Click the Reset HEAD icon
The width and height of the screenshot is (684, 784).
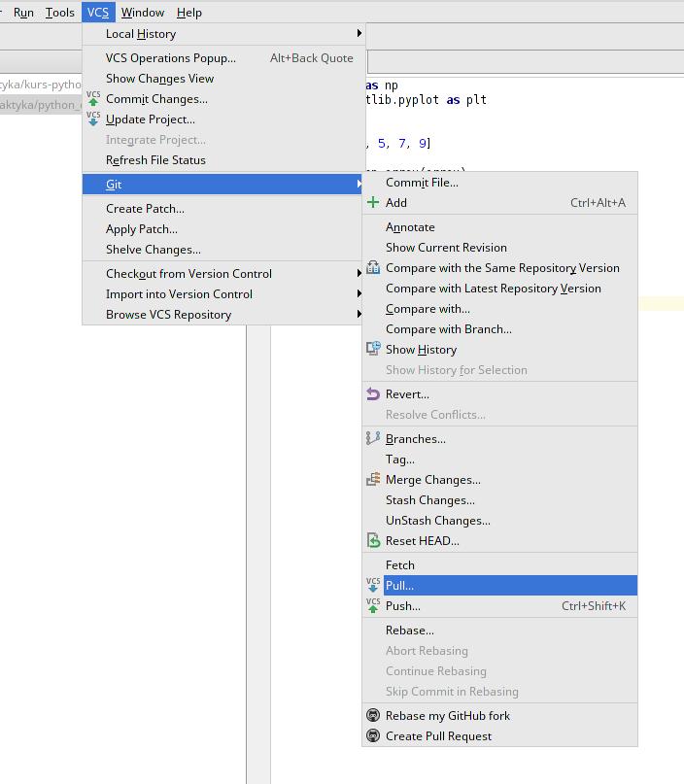pos(373,540)
